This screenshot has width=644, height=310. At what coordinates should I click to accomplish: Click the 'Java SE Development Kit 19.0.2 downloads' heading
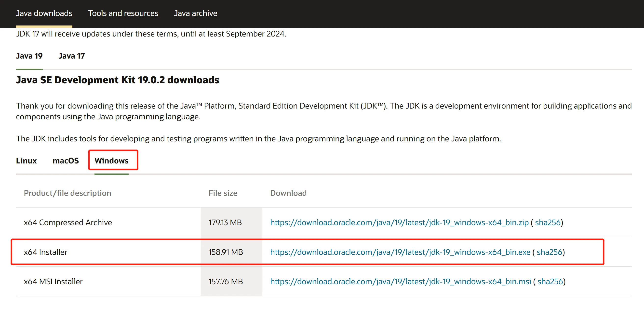tap(118, 80)
